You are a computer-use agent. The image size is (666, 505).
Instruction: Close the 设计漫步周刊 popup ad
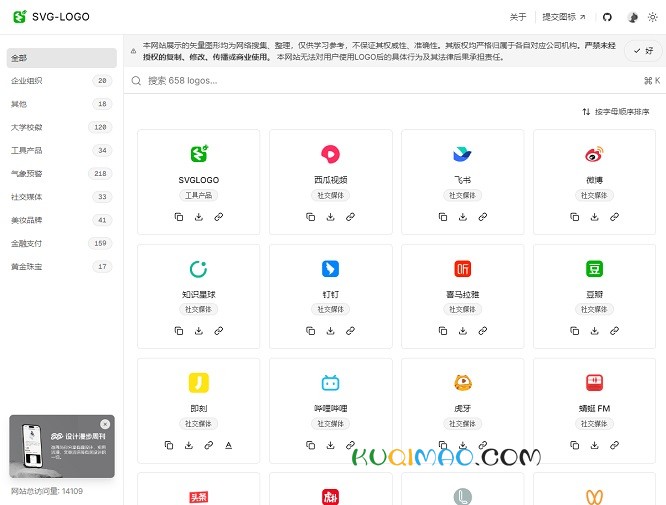pyautogui.click(x=105, y=424)
